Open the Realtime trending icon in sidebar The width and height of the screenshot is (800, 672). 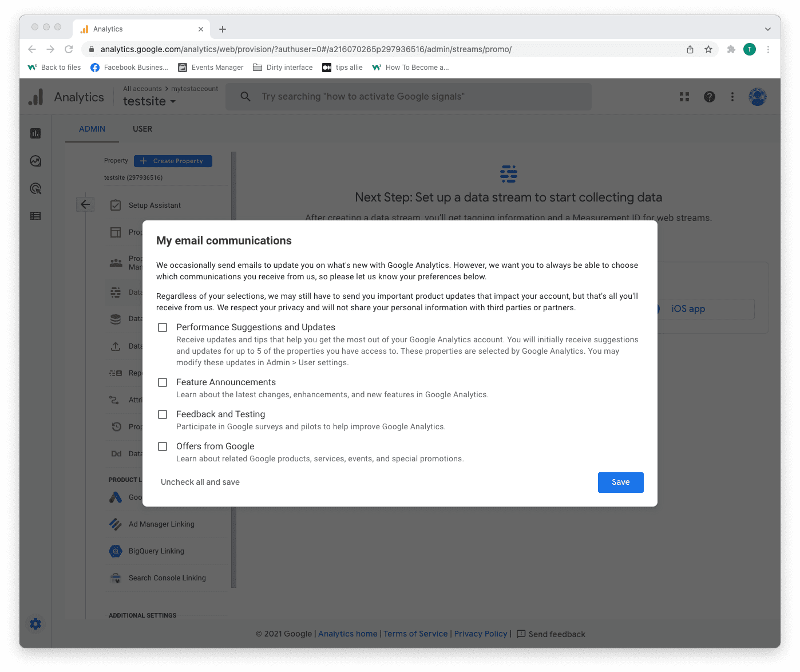tap(35, 161)
